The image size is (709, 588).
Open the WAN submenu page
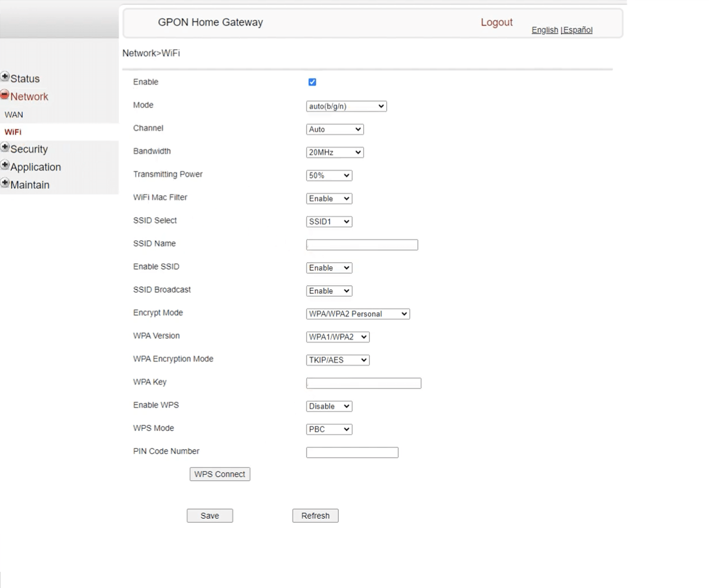14,115
